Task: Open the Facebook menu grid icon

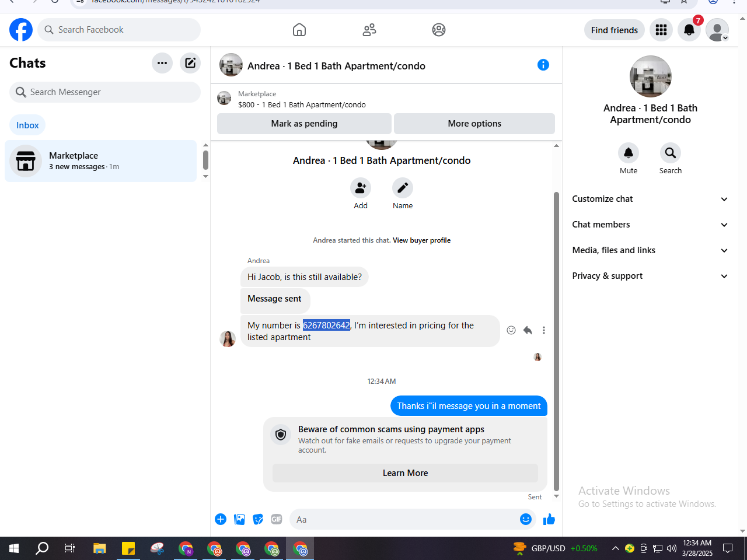Action: pos(661,30)
